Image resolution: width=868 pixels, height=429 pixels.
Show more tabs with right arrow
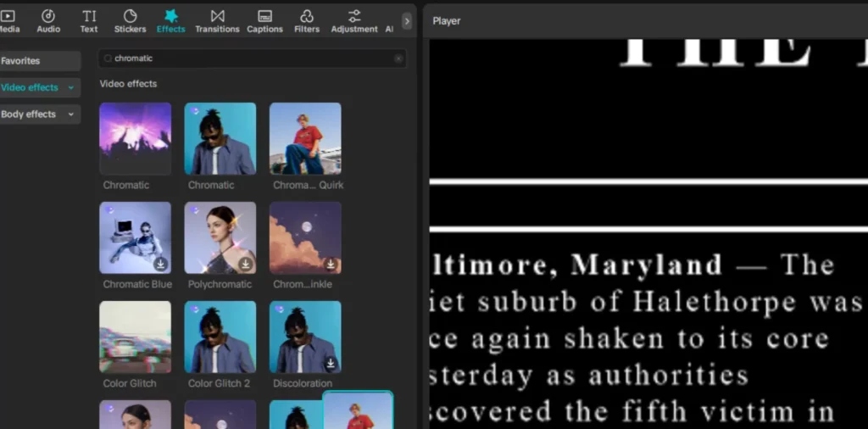tap(407, 21)
